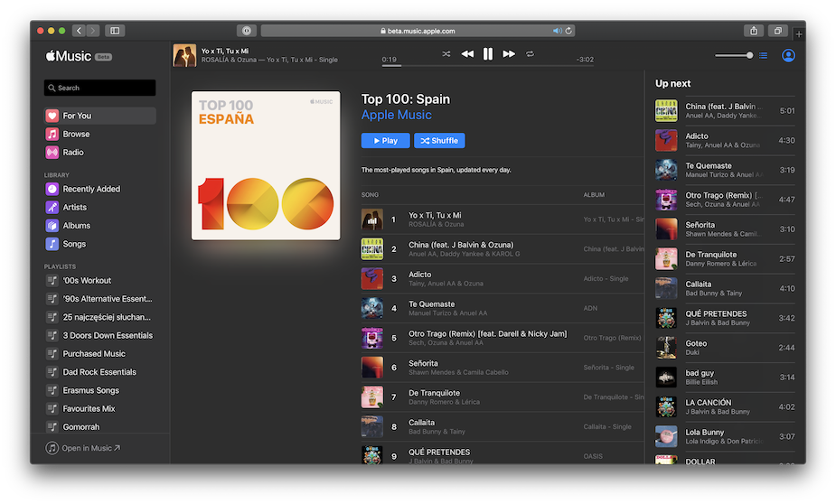Open the account profile icon
The height and width of the screenshot is (504, 836).
pyautogui.click(x=788, y=55)
